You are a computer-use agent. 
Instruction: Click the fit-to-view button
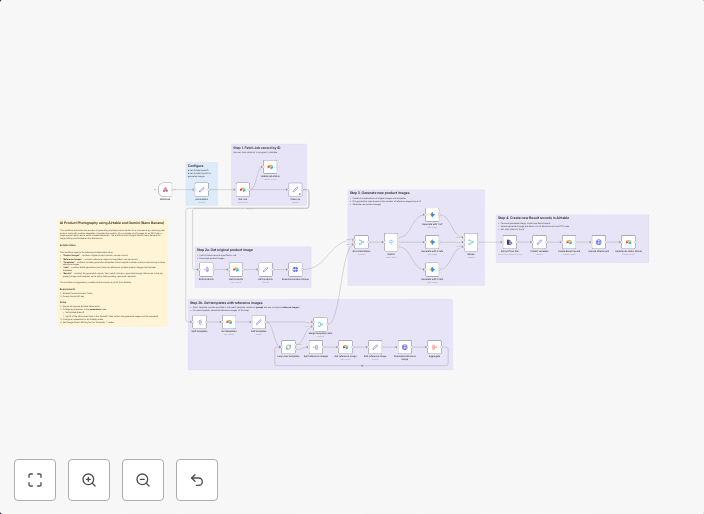[x=35, y=480]
